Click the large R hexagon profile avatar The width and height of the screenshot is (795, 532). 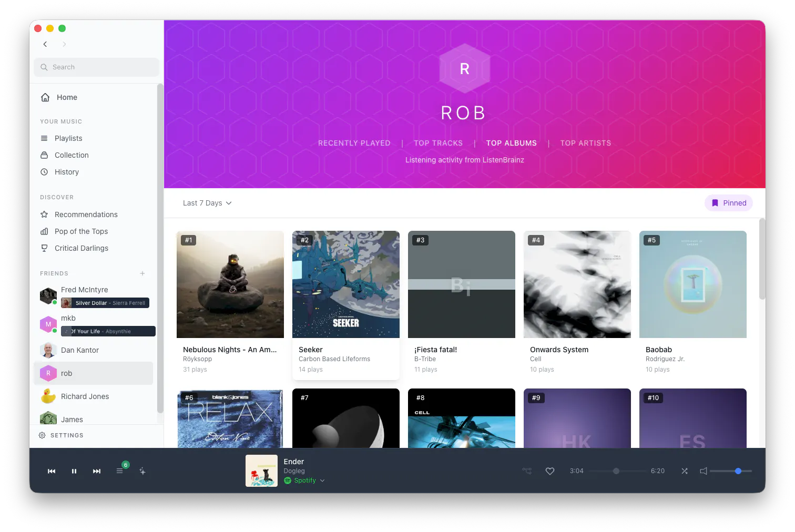[x=465, y=69]
